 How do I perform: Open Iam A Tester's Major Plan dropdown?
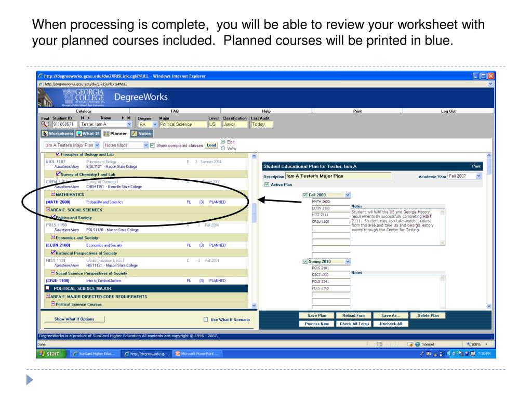click(x=97, y=145)
